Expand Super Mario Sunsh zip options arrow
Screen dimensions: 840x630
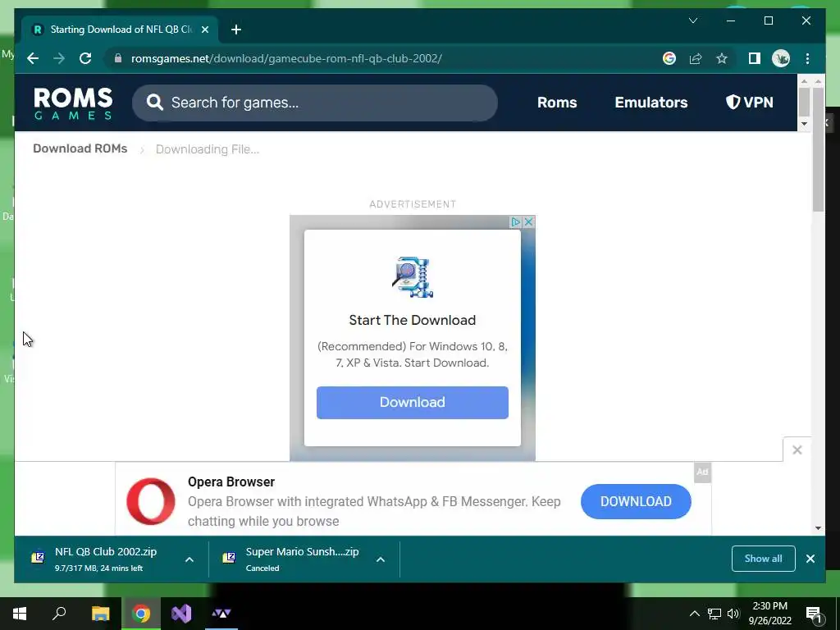point(381,559)
